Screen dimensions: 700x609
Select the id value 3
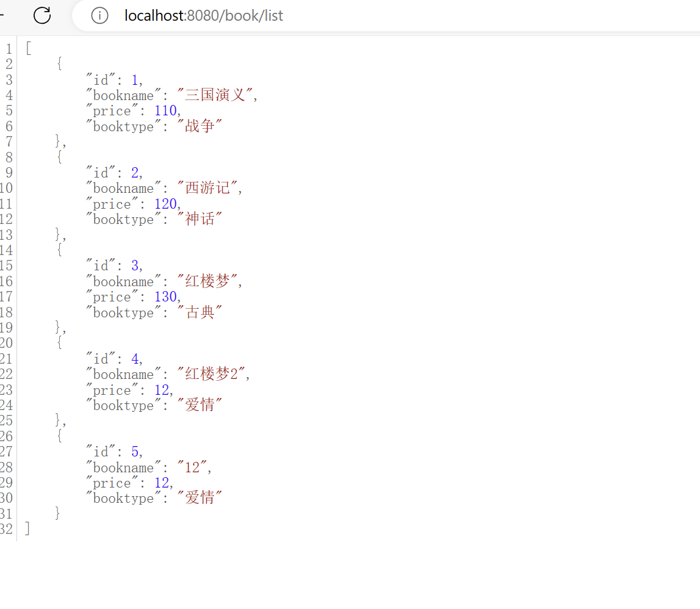(x=135, y=265)
